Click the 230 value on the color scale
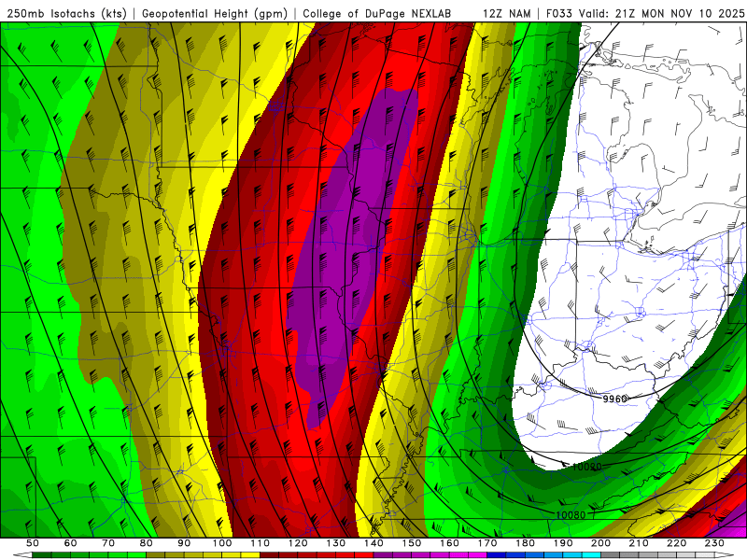Screen dimensions: 747x560 point(714,543)
